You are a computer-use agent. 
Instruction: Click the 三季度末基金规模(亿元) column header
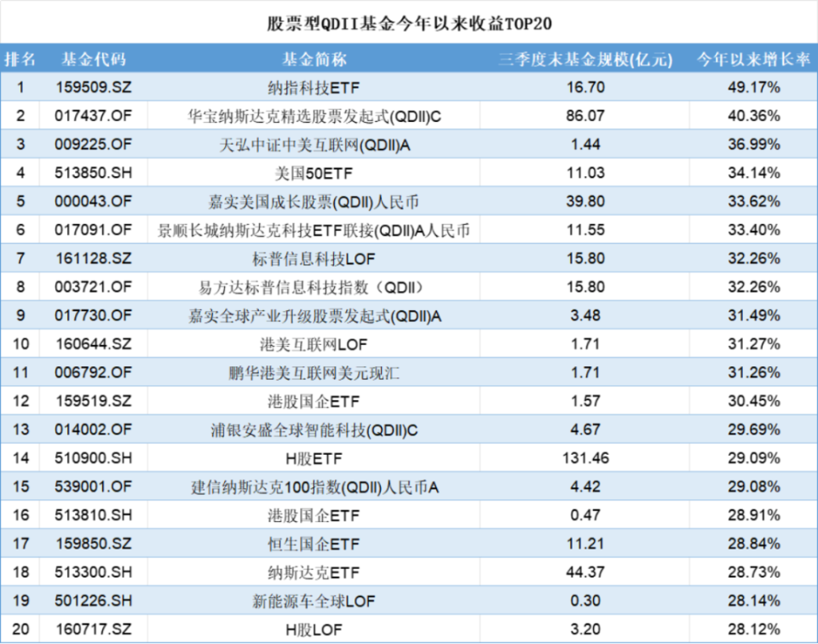[x=585, y=59]
